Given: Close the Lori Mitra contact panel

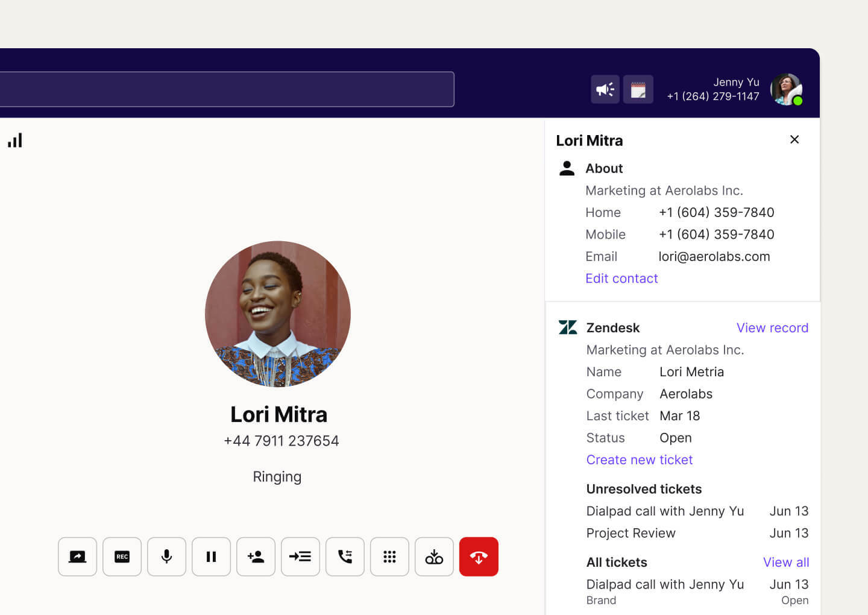Looking at the screenshot, I should (x=794, y=139).
